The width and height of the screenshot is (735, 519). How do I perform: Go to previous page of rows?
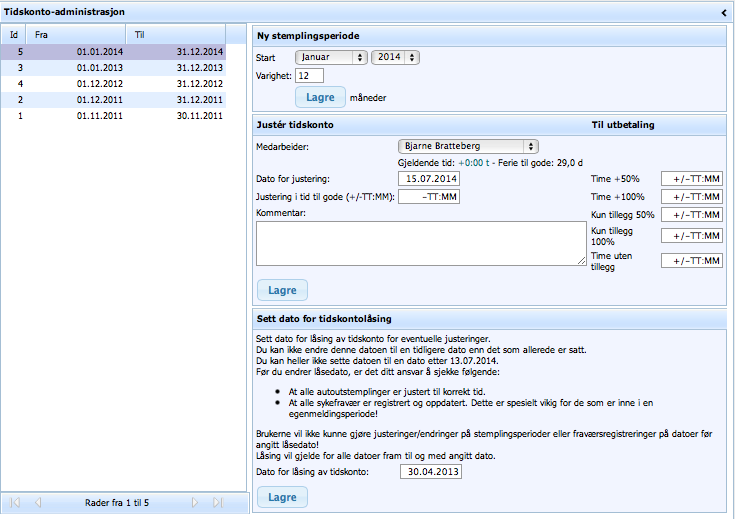click(38, 502)
